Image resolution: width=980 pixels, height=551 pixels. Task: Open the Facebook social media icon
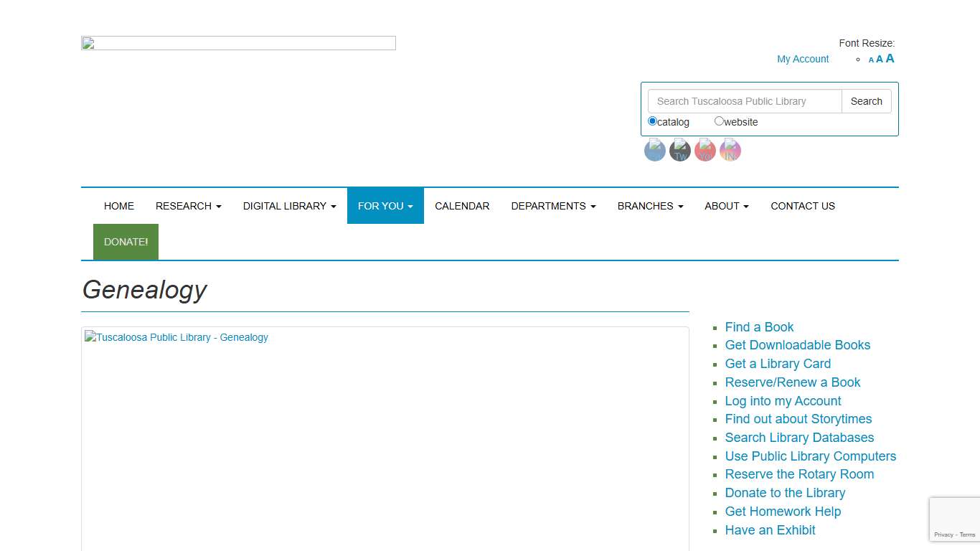[654, 150]
